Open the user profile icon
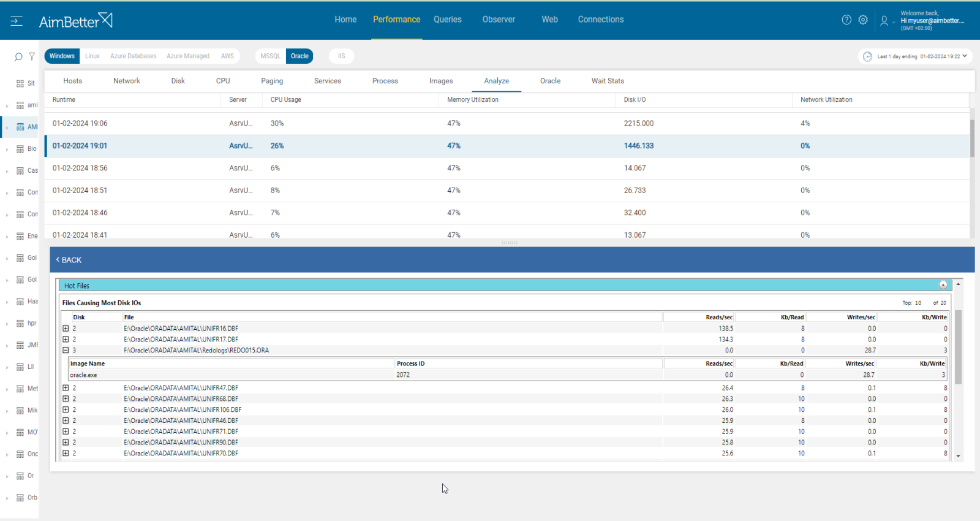980x521 pixels. click(884, 21)
